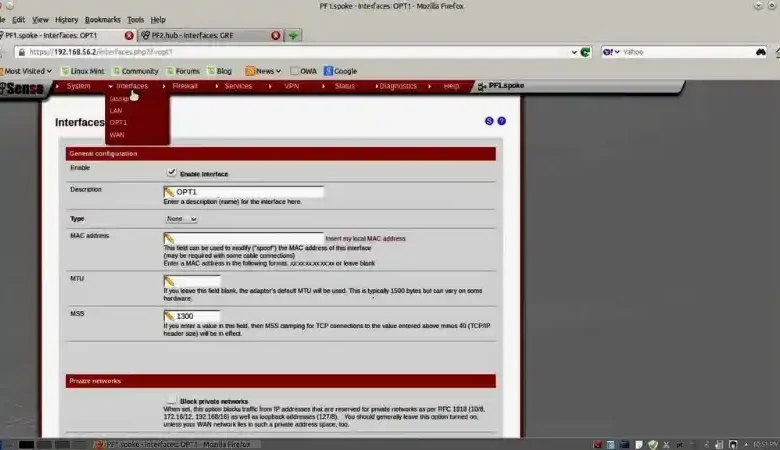Click the Description field containing OPT1
The image size is (780, 450).
pyautogui.click(x=244, y=191)
